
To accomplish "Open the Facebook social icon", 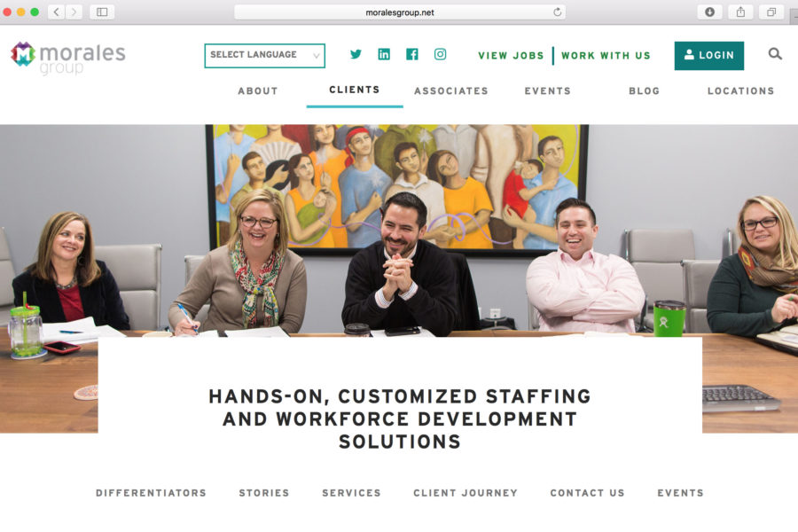I will click(x=411, y=54).
